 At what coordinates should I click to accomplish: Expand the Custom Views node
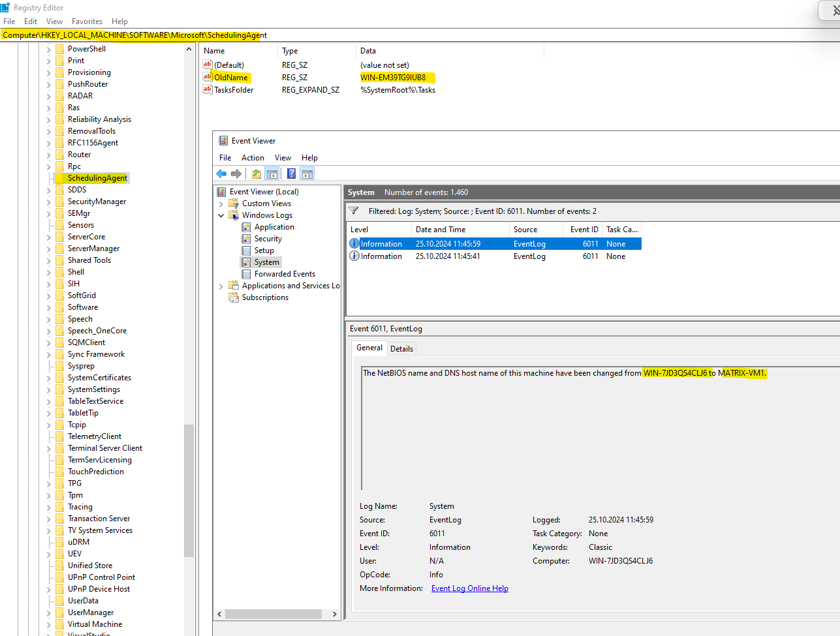tap(221, 203)
